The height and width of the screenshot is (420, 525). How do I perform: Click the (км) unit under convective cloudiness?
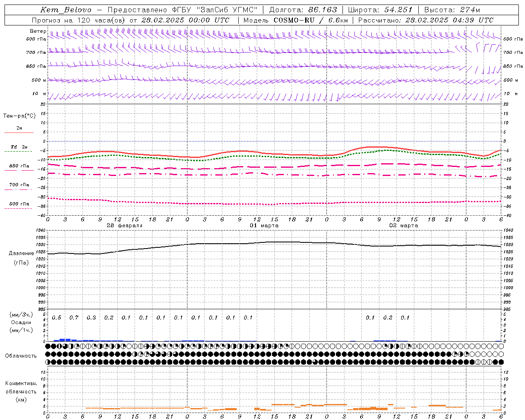(x=21, y=399)
